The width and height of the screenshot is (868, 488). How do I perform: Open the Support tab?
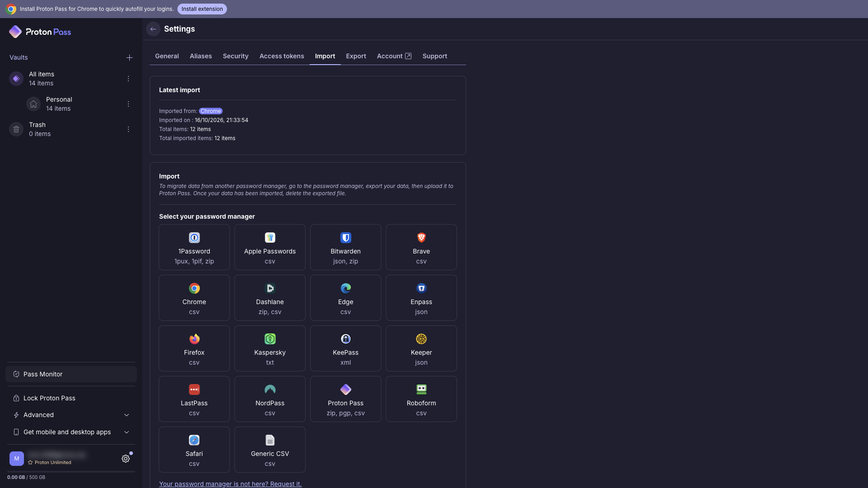[x=435, y=56]
